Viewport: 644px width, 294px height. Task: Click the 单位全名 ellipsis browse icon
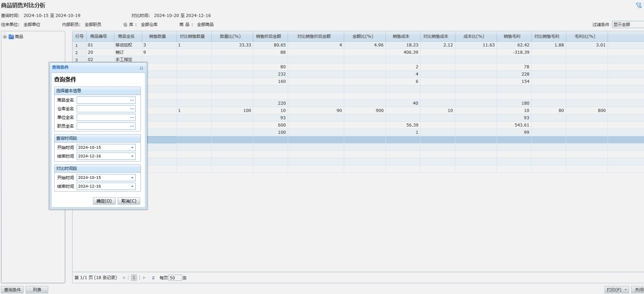[132, 118]
